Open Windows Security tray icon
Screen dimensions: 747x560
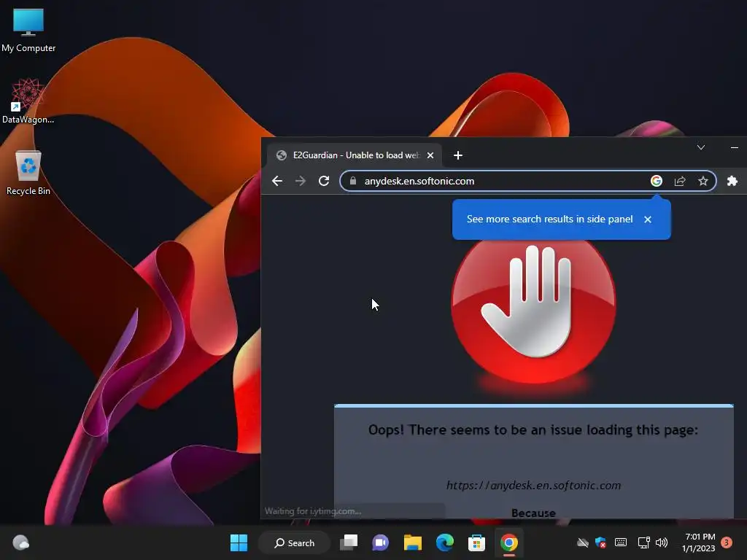click(601, 542)
